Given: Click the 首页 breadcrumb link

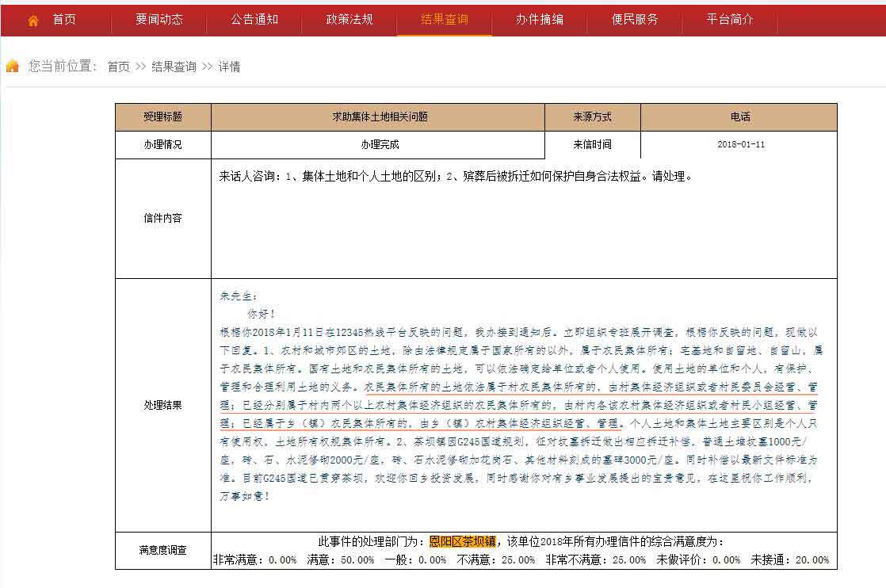Looking at the screenshot, I should (x=118, y=67).
